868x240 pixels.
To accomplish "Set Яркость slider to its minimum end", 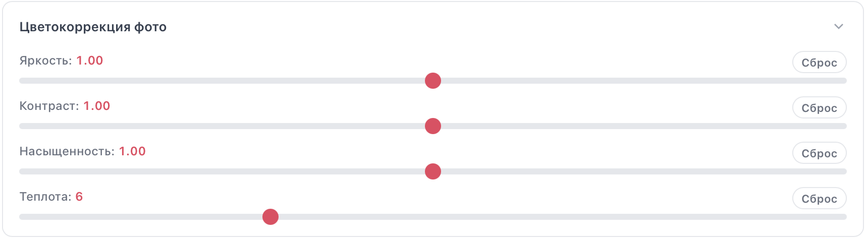I will [21, 81].
